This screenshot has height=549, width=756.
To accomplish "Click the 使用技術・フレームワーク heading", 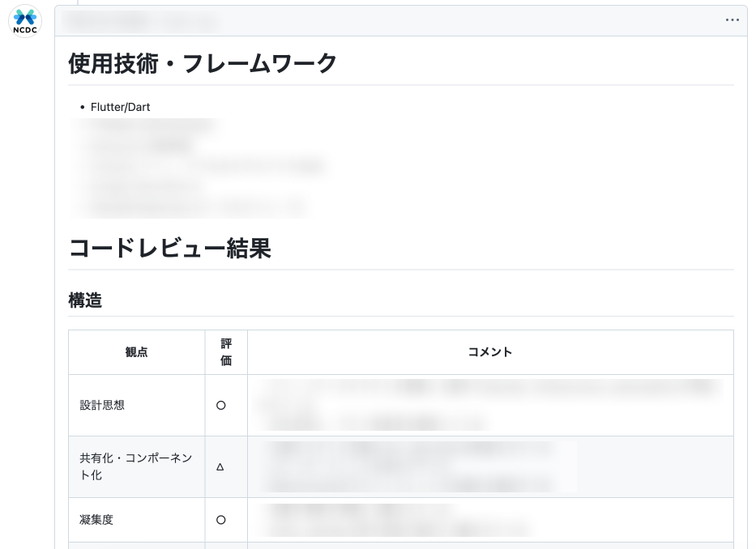I will point(203,63).
